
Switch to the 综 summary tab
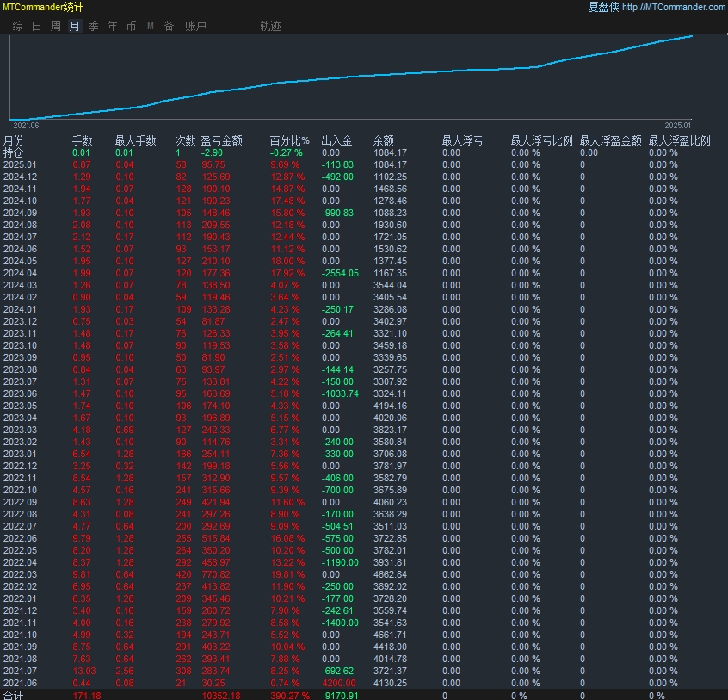tap(18, 26)
